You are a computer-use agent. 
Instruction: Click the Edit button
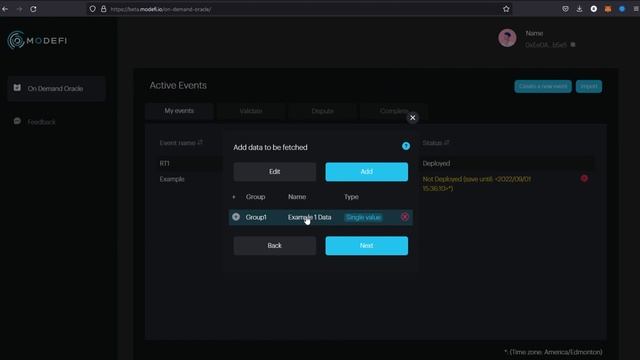[275, 172]
